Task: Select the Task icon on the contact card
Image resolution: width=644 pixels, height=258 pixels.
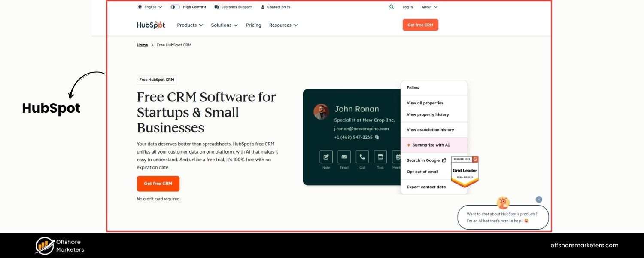Action: [x=380, y=157]
